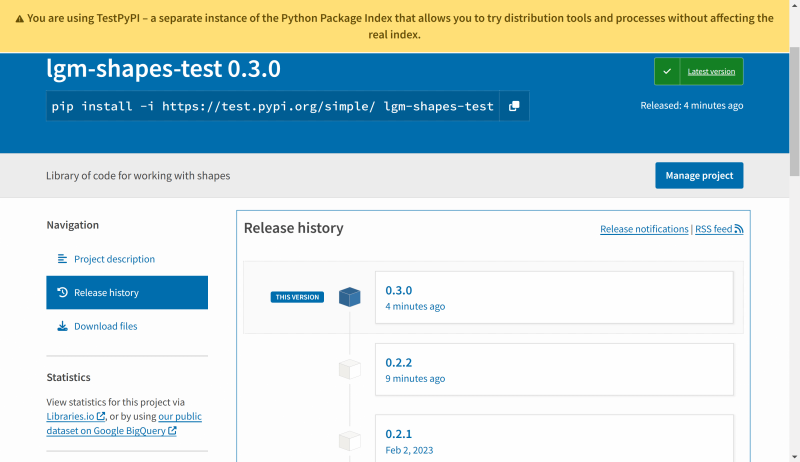Viewport: 800px width, 462px height.
Task: Open the Download files tab
Action: (127, 326)
